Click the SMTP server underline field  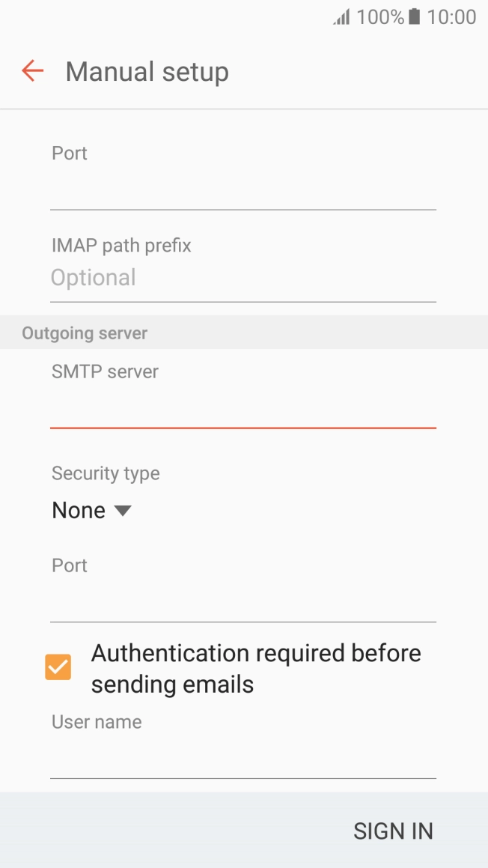(x=243, y=408)
